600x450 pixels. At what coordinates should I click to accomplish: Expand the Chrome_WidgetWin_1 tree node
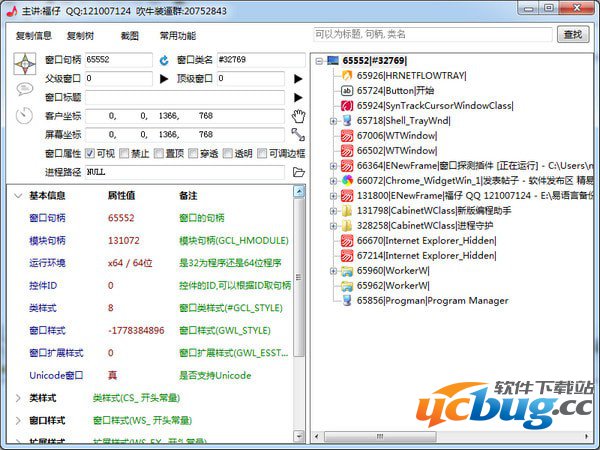(x=333, y=181)
